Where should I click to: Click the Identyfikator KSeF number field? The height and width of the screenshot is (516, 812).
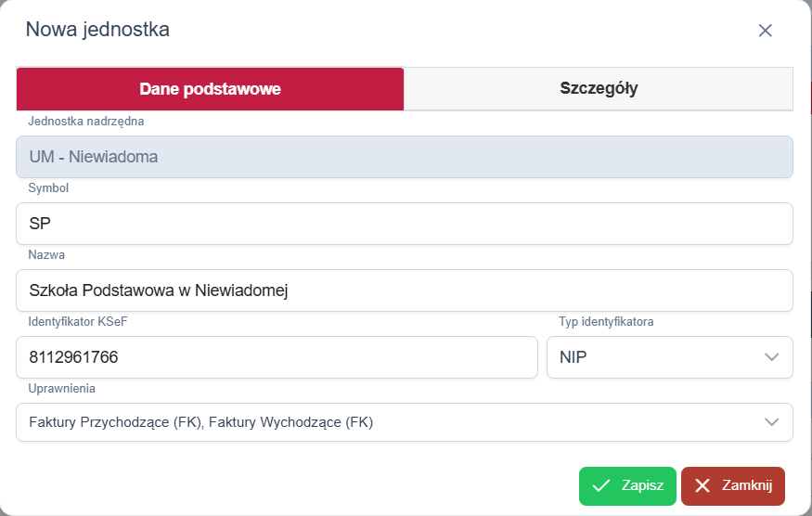click(277, 357)
